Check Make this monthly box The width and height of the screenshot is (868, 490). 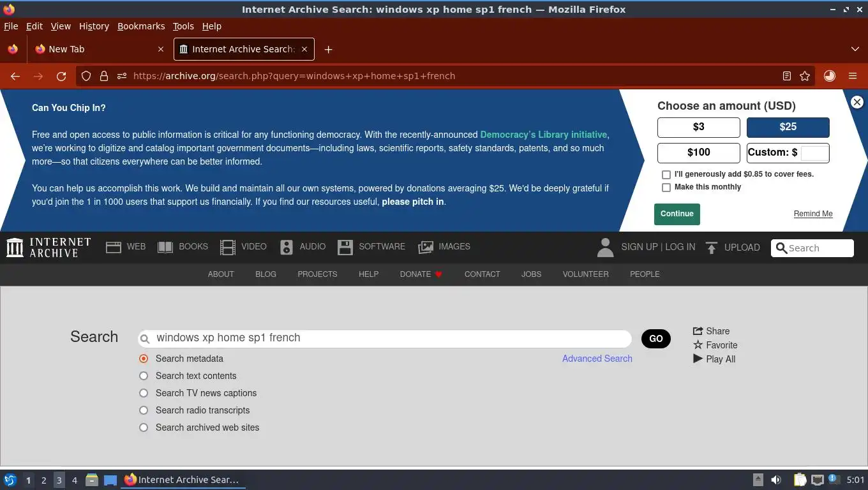point(666,188)
